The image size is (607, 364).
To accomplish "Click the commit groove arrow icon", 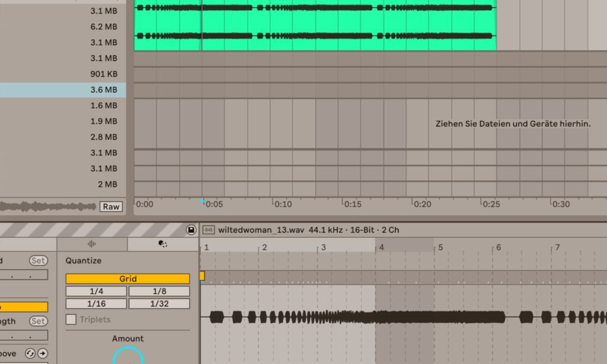I will (43, 353).
